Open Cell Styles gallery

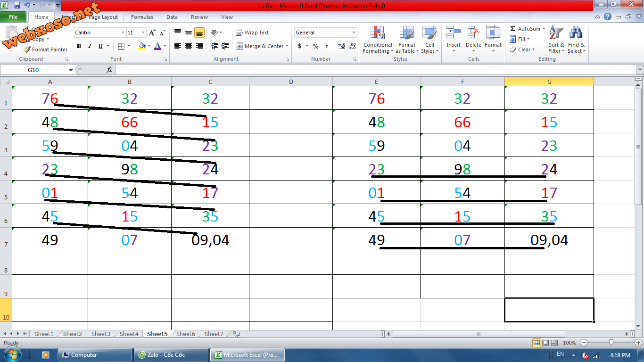[429, 40]
